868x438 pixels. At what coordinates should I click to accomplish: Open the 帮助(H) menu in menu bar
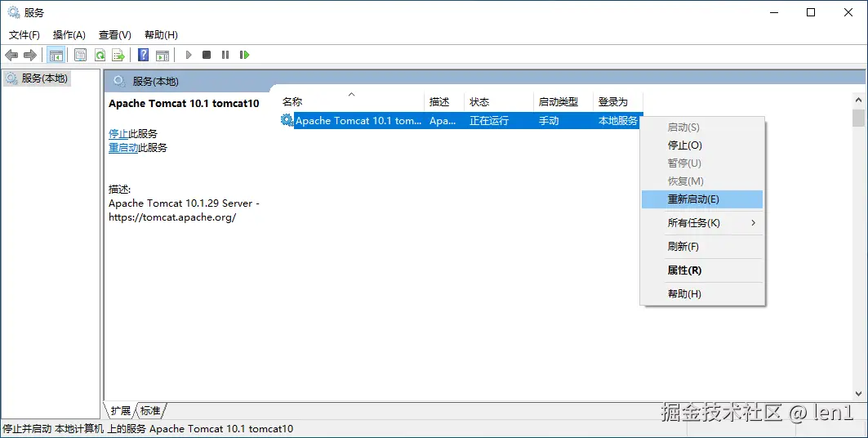click(161, 35)
